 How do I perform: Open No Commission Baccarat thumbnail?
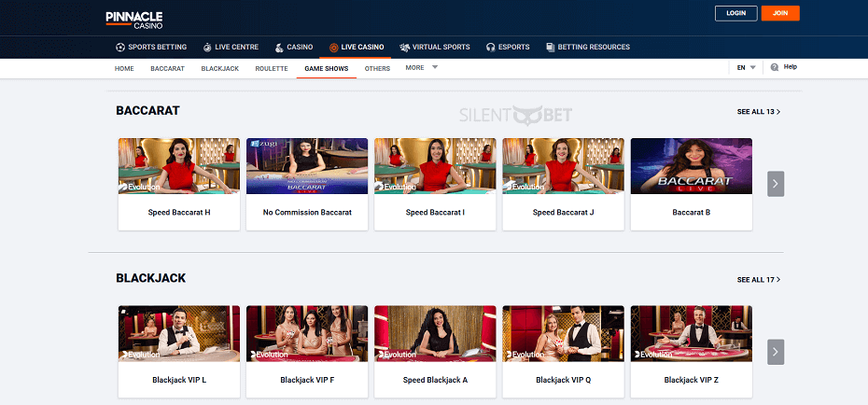pyautogui.click(x=307, y=166)
